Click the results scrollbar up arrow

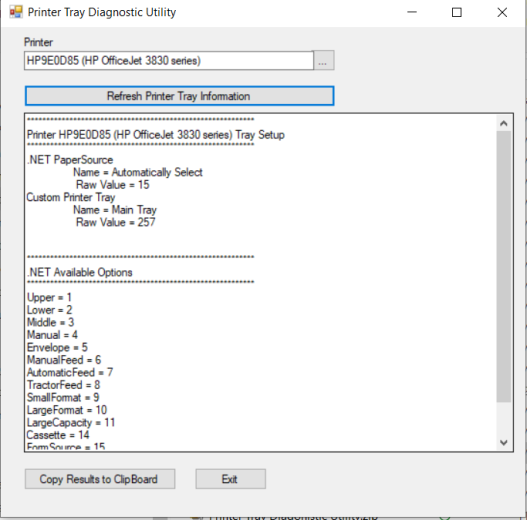click(503, 123)
